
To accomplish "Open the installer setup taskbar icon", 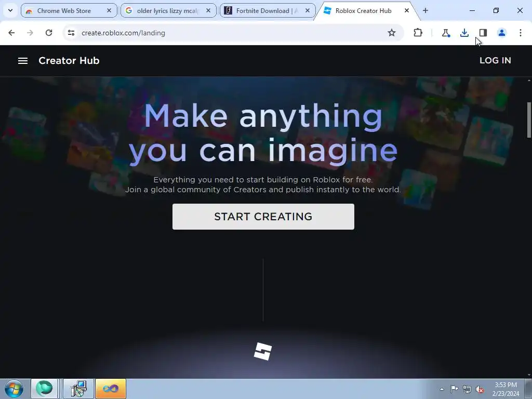I will point(78,389).
